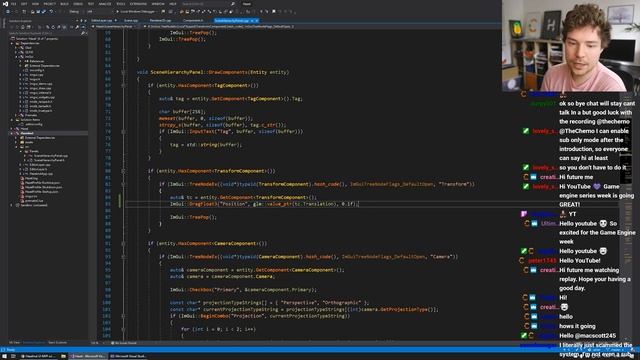Click the wrench Properties icon in Solution Explorer
640x360 pixels.
click(x=77, y=27)
